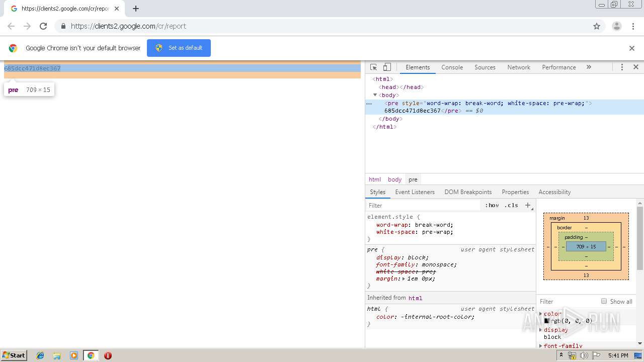Reload the current page
Viewport: 644px width, 362px height.
pyautogui.click(x=43, y=26)
